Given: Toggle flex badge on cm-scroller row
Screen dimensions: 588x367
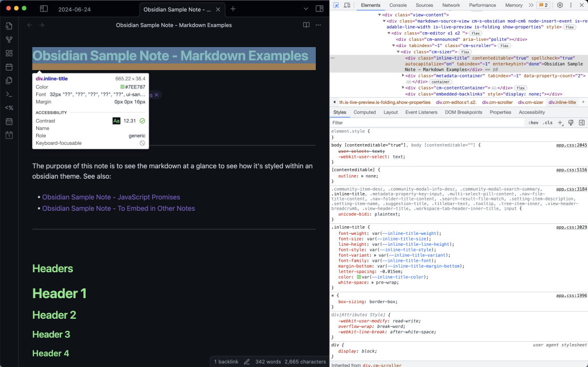Looking at the screenshot, I should (504, 46).
